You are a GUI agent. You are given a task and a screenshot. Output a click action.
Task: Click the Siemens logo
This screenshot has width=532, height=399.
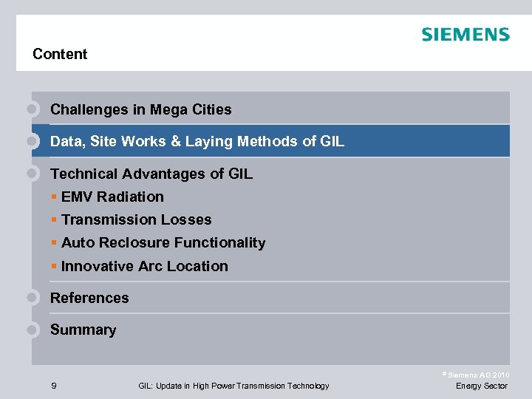click(465, 34)
